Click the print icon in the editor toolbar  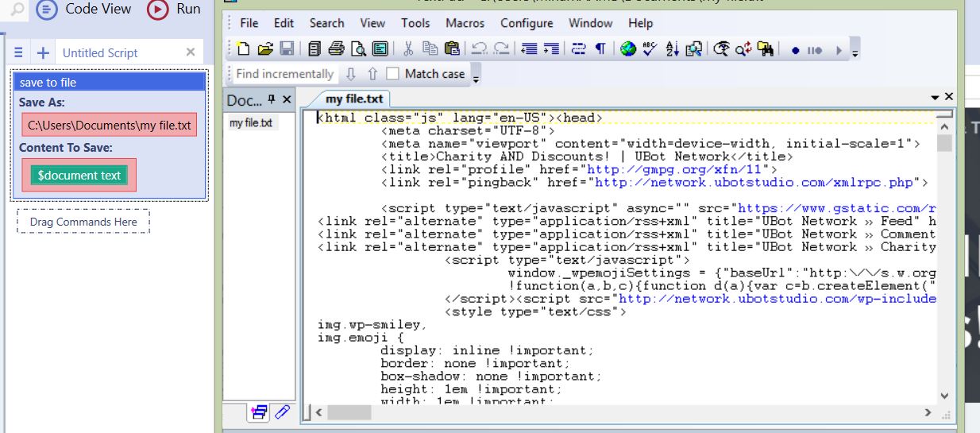[336, 49]
